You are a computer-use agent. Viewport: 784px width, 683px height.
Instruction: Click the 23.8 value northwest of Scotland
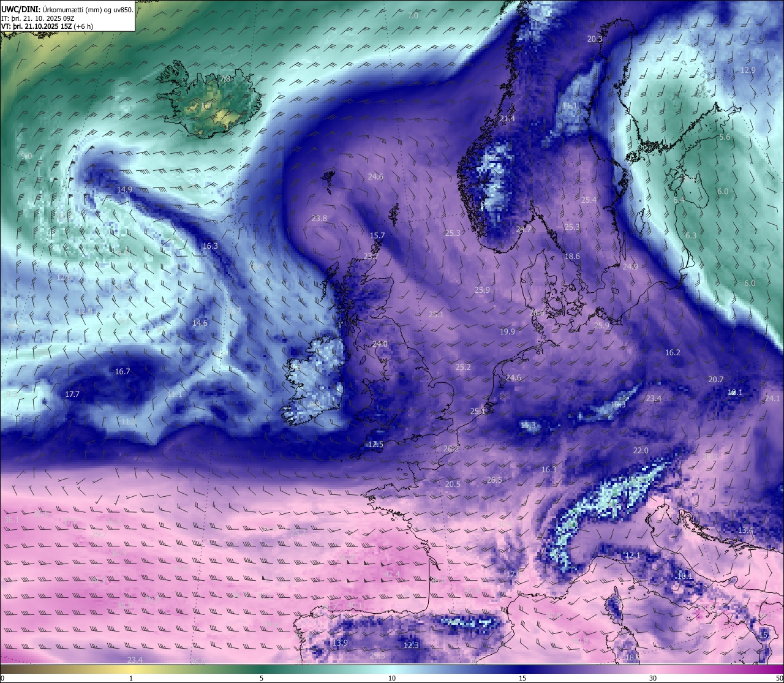tap(319, 219)
